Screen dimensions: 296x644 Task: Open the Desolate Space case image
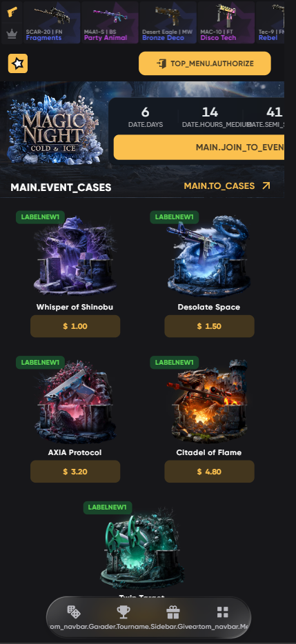[209, 257]
